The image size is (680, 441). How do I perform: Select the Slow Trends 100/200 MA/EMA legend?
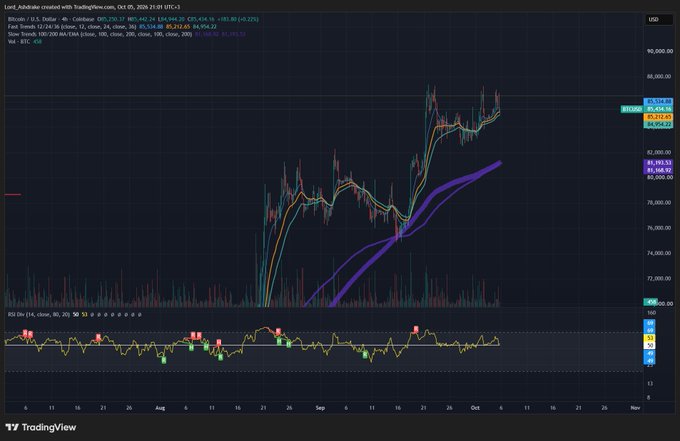(100, 34)
